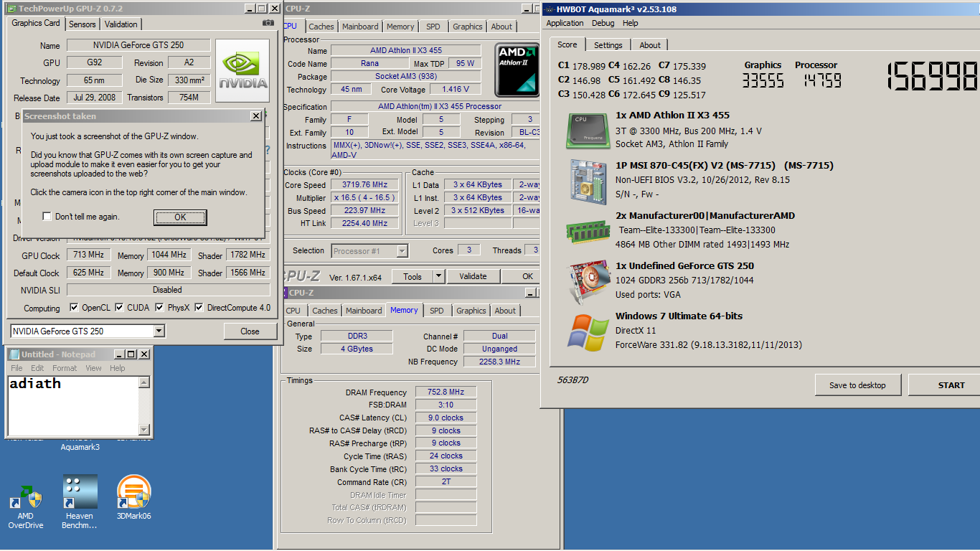Screen dimensions: 980x551
Task: Open the About tab in Aquamark
Action: pyautogui.click(x=650, y=45)
